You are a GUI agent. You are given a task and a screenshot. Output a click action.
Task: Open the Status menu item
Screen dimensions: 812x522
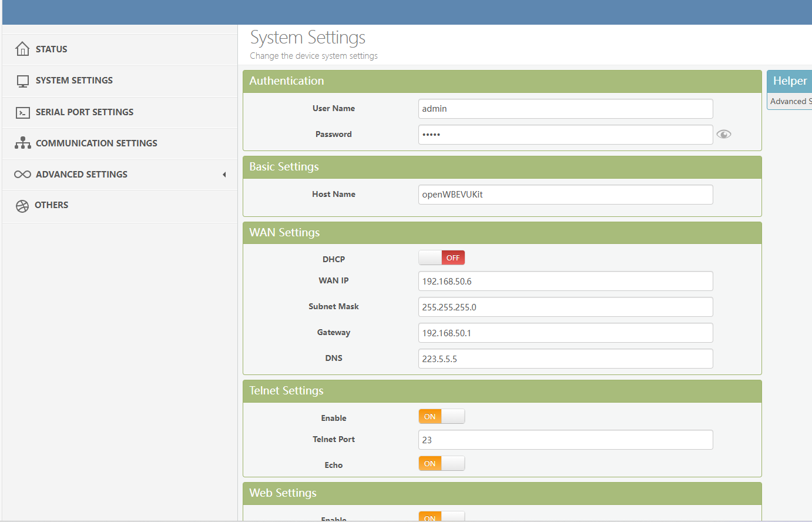120,49
